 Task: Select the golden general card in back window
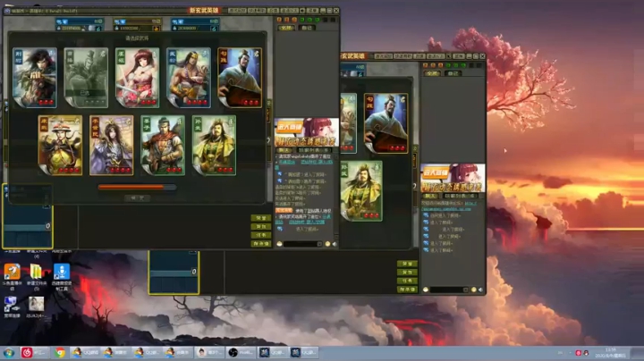[361, 191]
